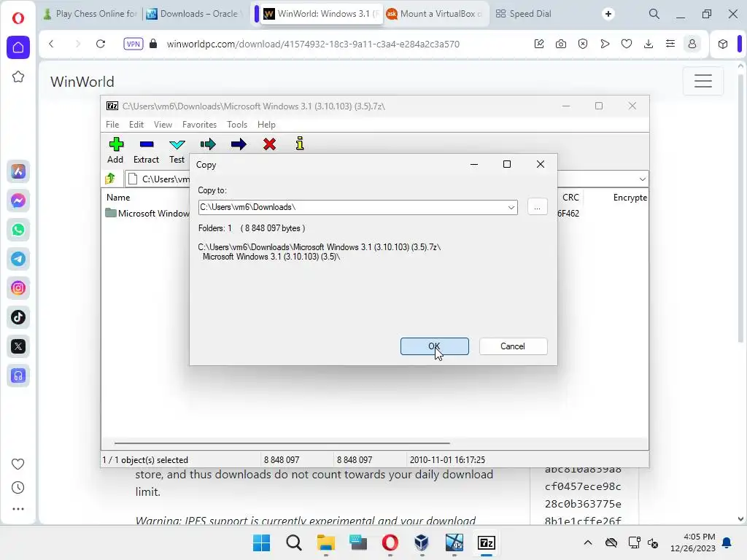Show hidden system tray icons chevron

tap(588, 542)
